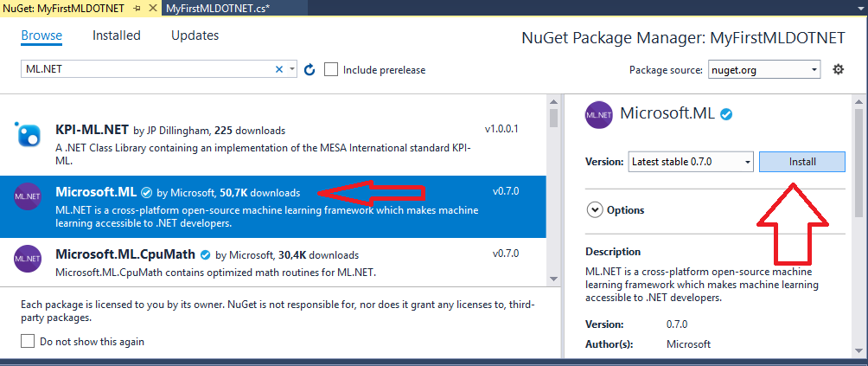Pin the NuGet: MyFirstMLDOTNET tab
Viewport: 868px width, 366px height.
tap(137, 9)
